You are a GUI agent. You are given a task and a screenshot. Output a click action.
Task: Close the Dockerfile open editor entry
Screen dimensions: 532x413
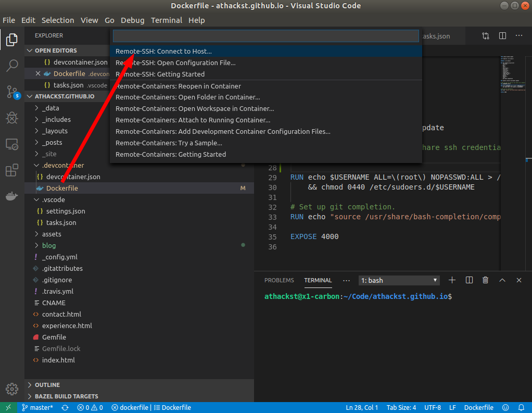(x=38, y=73)
